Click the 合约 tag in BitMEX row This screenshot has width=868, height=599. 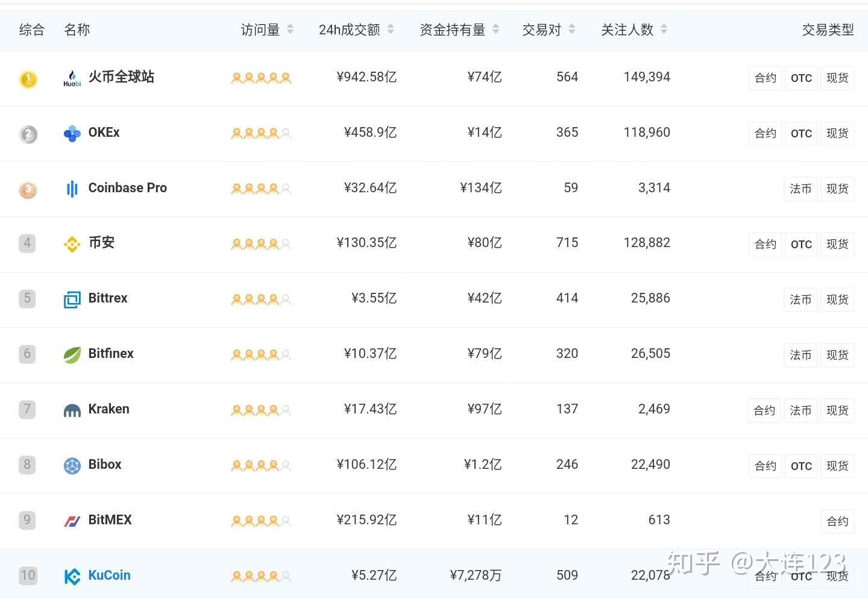(837, 521)
